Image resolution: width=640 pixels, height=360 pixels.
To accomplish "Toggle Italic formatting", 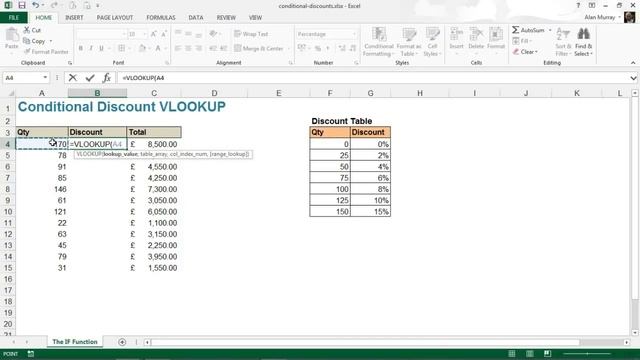I will click(x=91, y=48).
